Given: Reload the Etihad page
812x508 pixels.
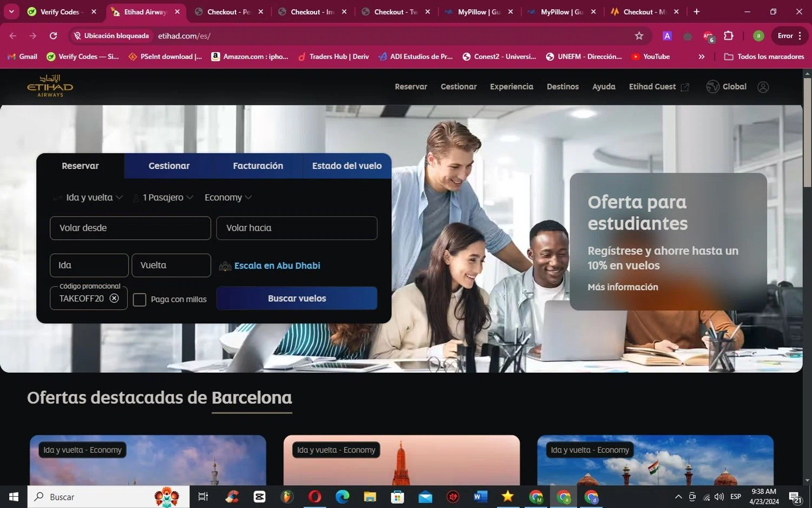Looking at the screenshot, I should pos(53,36).
